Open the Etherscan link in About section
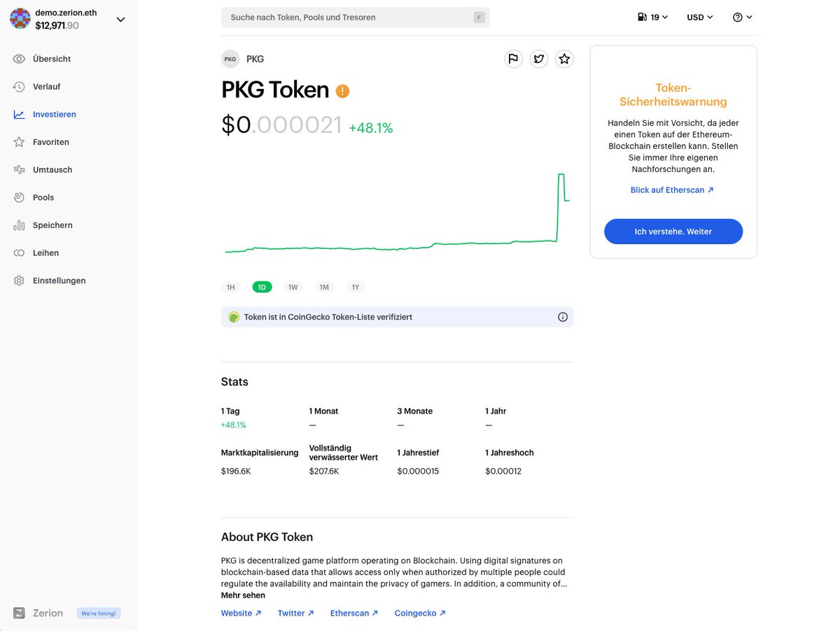The height and width of the screenshot is (631, 840). coord(354,613)
